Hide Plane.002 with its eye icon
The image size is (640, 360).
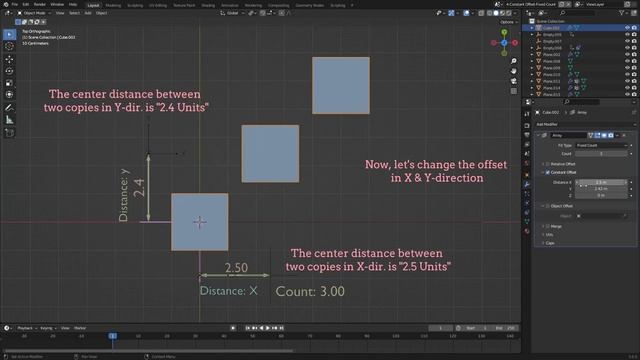(x=627, y=54)
